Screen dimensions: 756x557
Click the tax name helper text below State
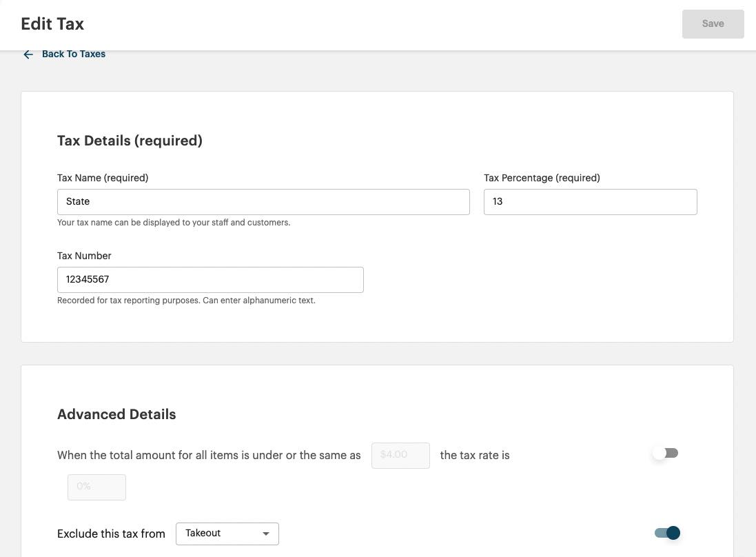[x=174, y=222]
